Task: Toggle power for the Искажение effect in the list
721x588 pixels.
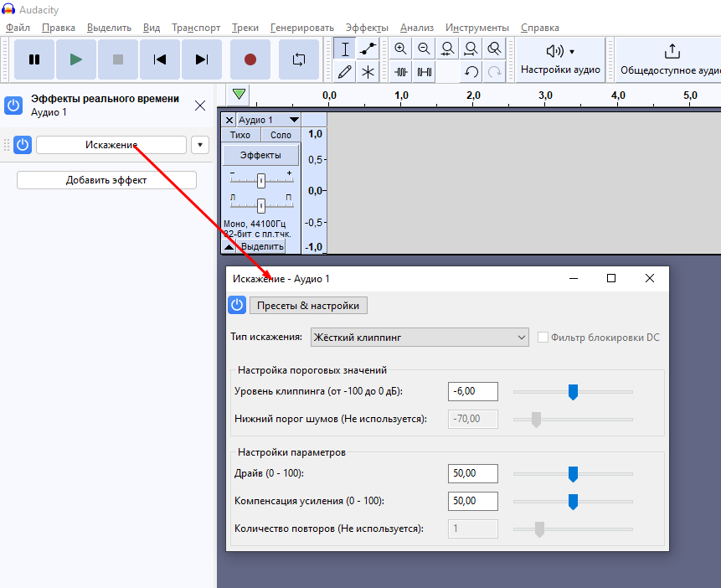Action: [x=23, y=145]
